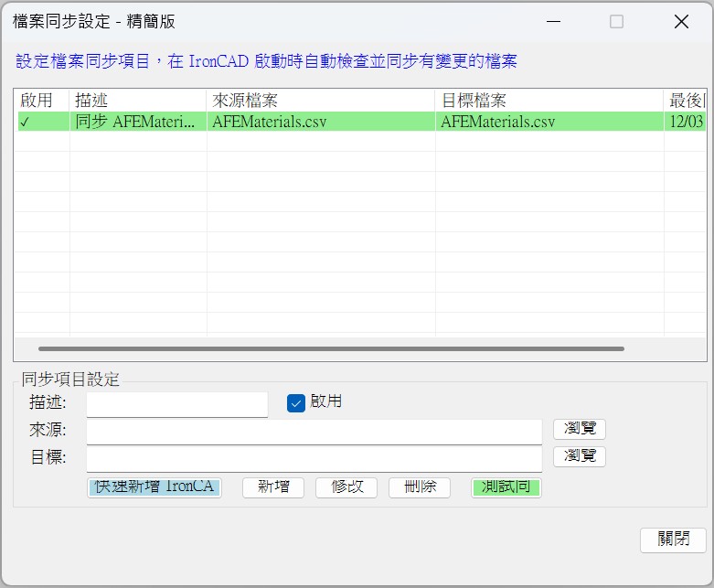
Task: Click the horizontal scrollbar under the list
Action: click(x=331, y=348)
